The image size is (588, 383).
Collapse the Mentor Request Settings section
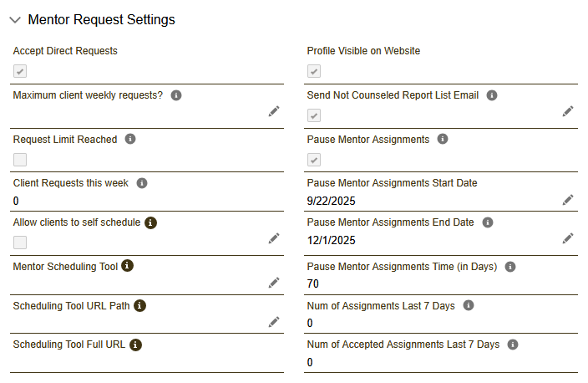click(x=15, y=19)
